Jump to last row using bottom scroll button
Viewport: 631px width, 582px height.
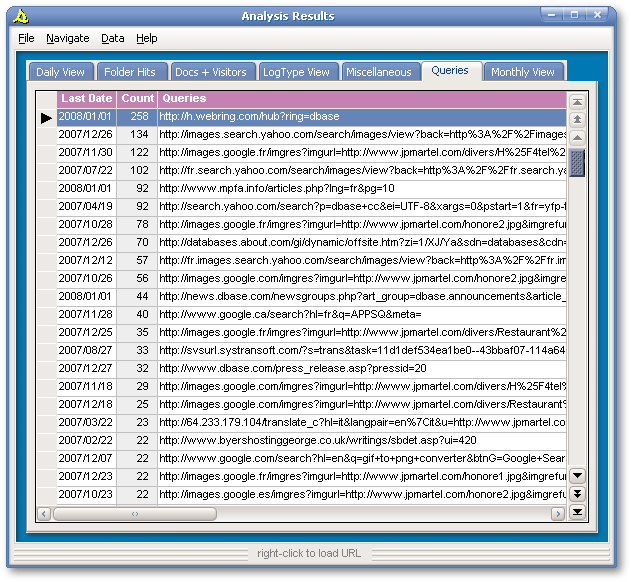(x=577, y=513)
